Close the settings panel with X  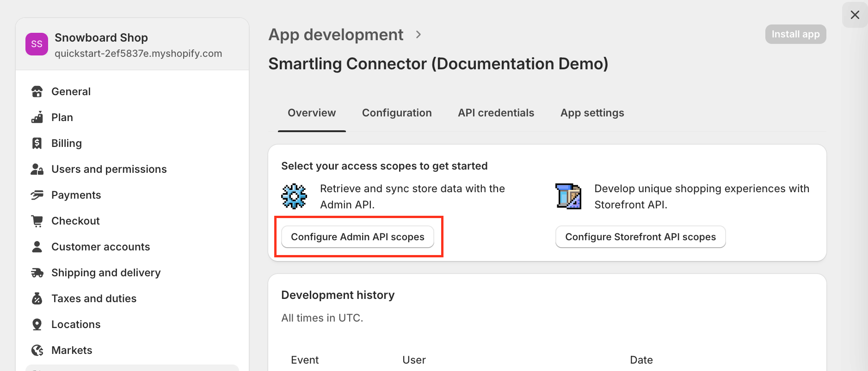pos(855,15)
